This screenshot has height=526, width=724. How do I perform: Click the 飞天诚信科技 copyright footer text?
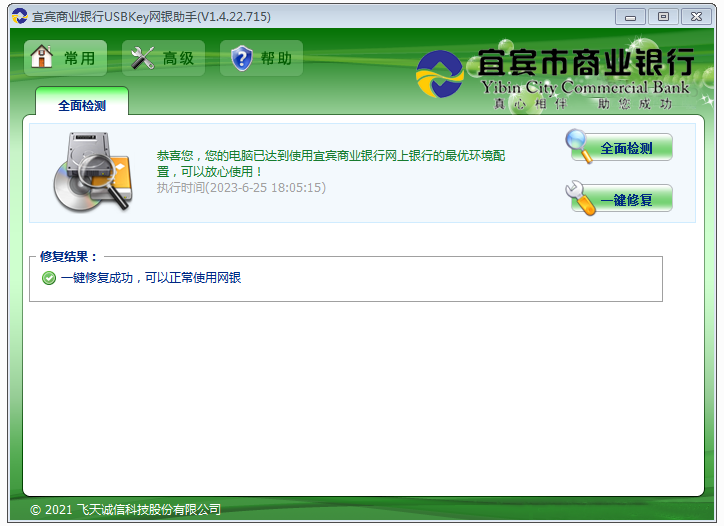pos(125,510)
